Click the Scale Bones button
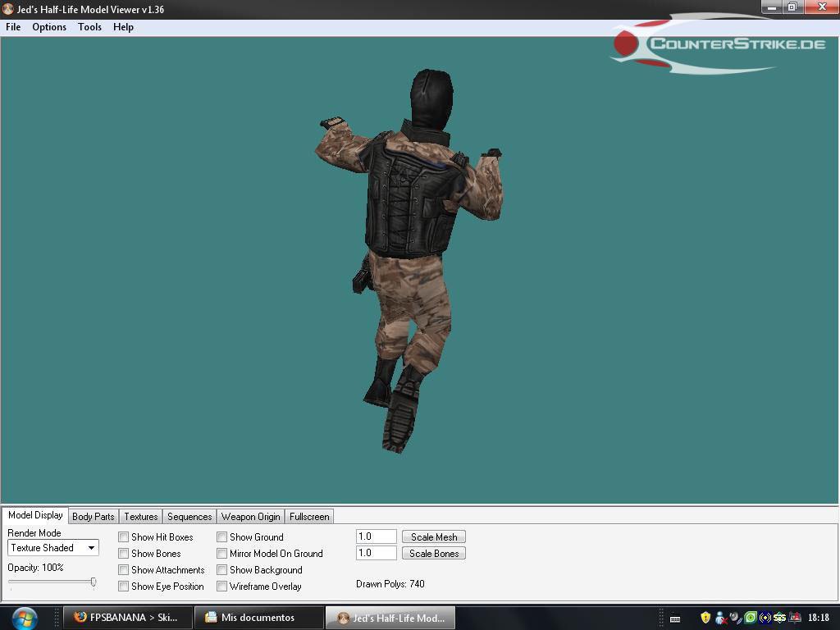The width and height of the screenshot is (840, 630). (x=434, y=554)
